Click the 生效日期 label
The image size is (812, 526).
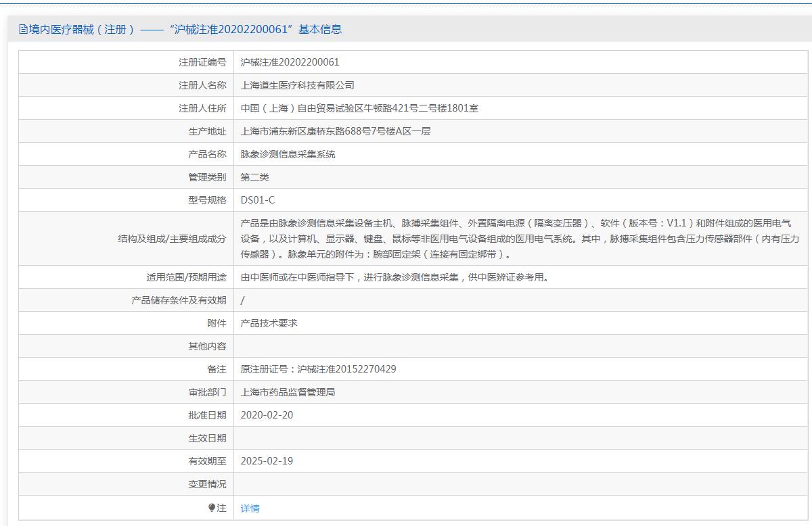point(207,438)
